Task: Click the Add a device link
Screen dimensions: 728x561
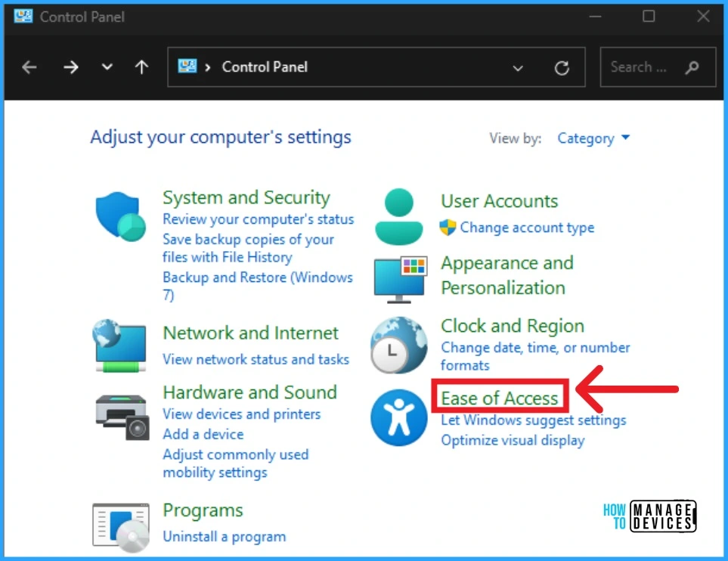Action: [x=203, y=434]
